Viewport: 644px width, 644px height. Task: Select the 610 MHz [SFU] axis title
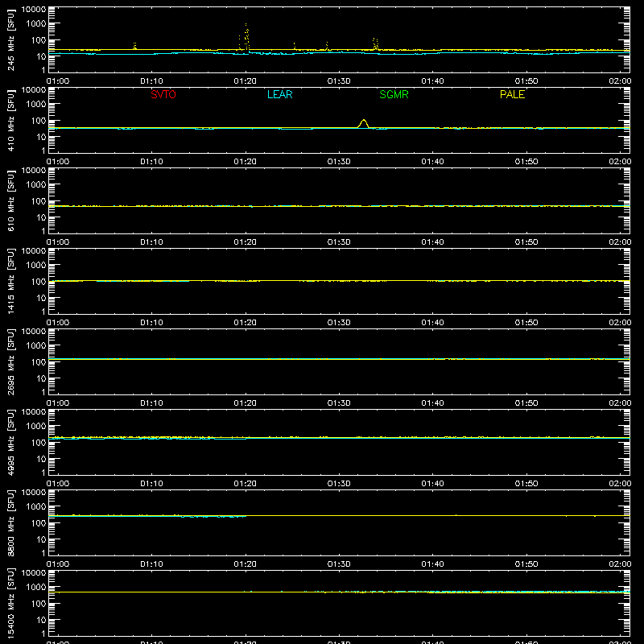coord(10,200)
